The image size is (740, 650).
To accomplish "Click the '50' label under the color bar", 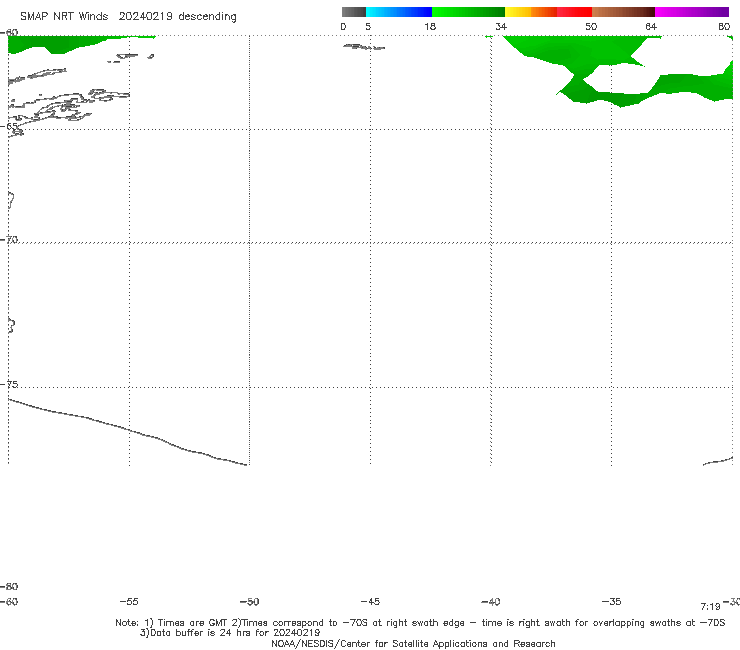I will 591,27.
